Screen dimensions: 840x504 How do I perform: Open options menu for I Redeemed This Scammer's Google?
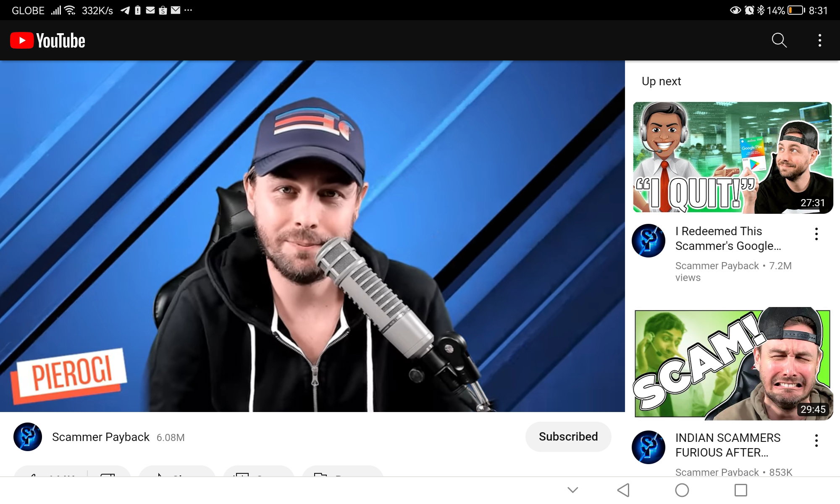[816, 234]
